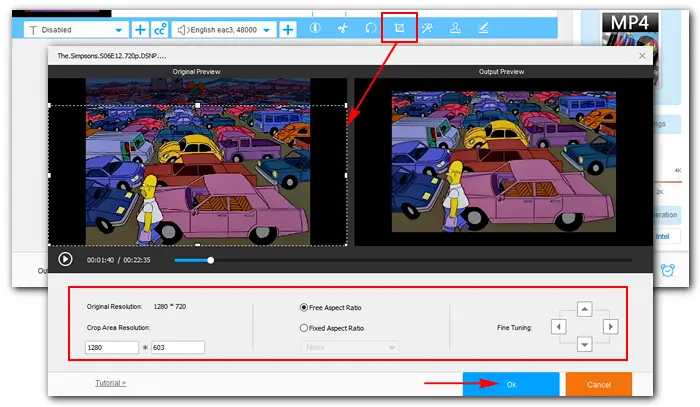Click the left middle crop handle
Screen dimensions: 700x407
[49, 175]
